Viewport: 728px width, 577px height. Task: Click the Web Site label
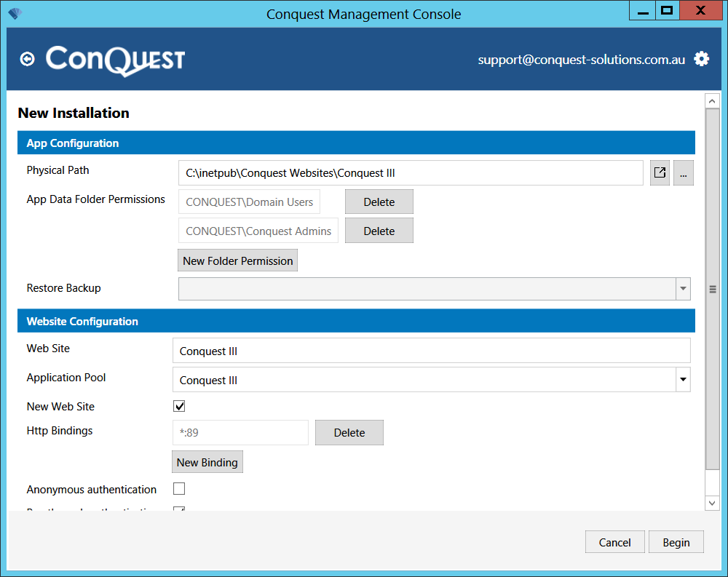[48, 348]
